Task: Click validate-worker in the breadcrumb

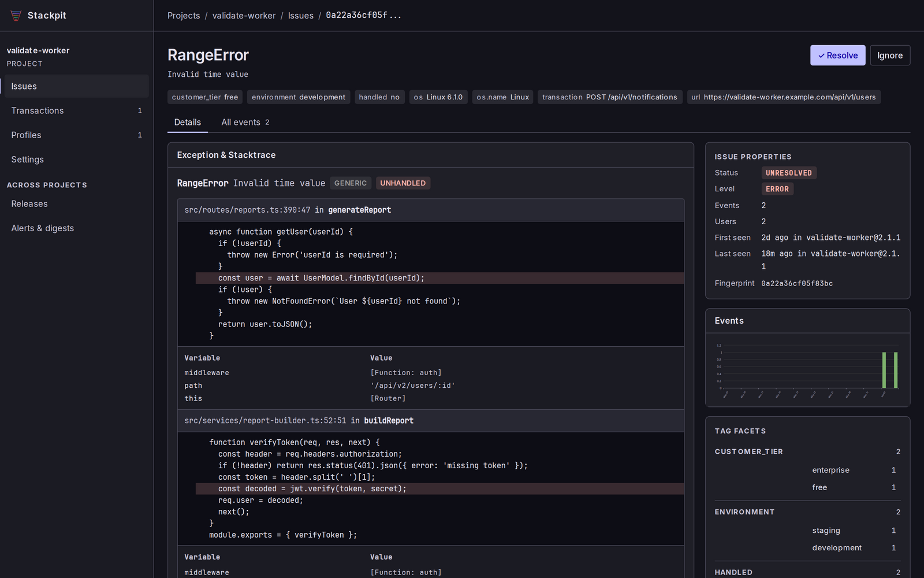Action: [x=244, y=16]
